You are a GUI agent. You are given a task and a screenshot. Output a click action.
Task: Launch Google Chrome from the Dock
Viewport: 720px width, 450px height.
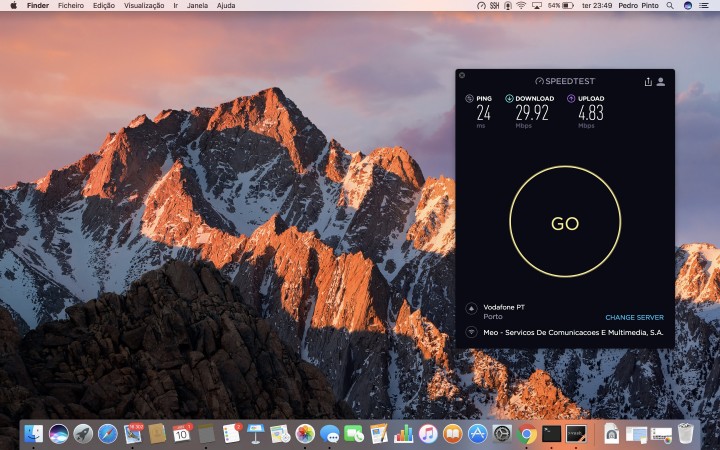click(527, 433)
